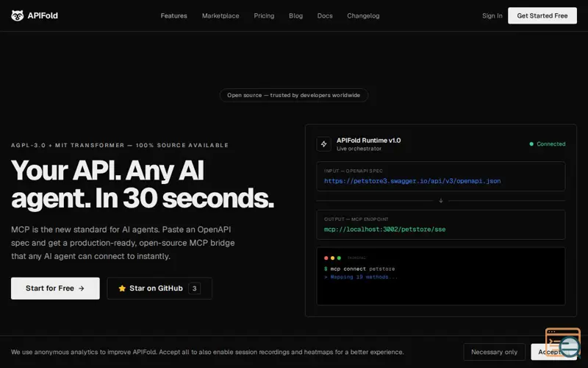Screen dimensions: 588x368
Task: Click the yellow terminal window dot
Action: tap(332, 258)
